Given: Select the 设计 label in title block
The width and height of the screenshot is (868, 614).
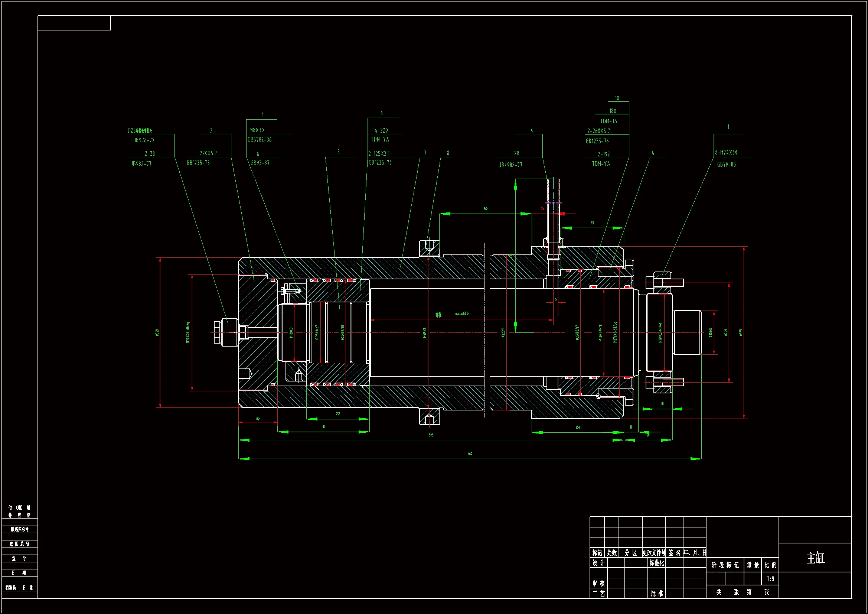Looking at the screenshot, I should point(598,563).
